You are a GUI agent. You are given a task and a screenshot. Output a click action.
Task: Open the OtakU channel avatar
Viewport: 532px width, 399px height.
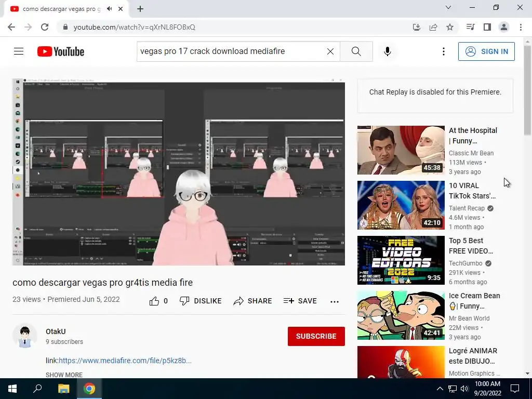pyautogui.click(x=25, y=336)
